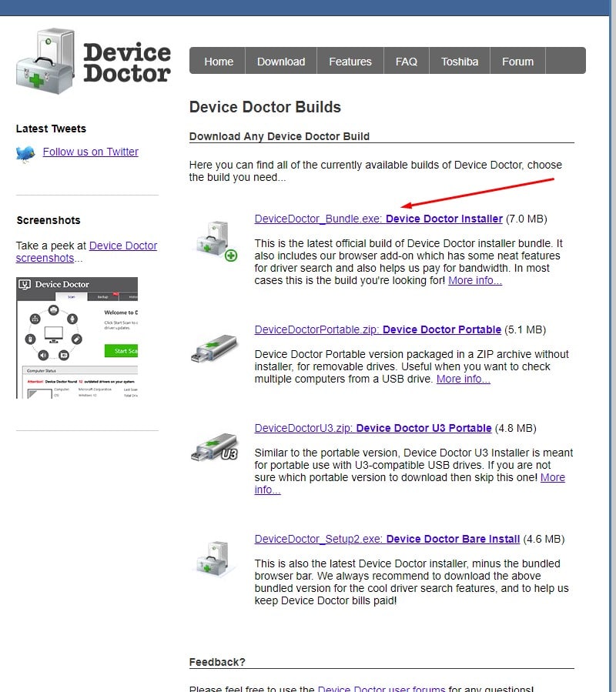Open the FAQ nav tab

[x=406, y=62]
